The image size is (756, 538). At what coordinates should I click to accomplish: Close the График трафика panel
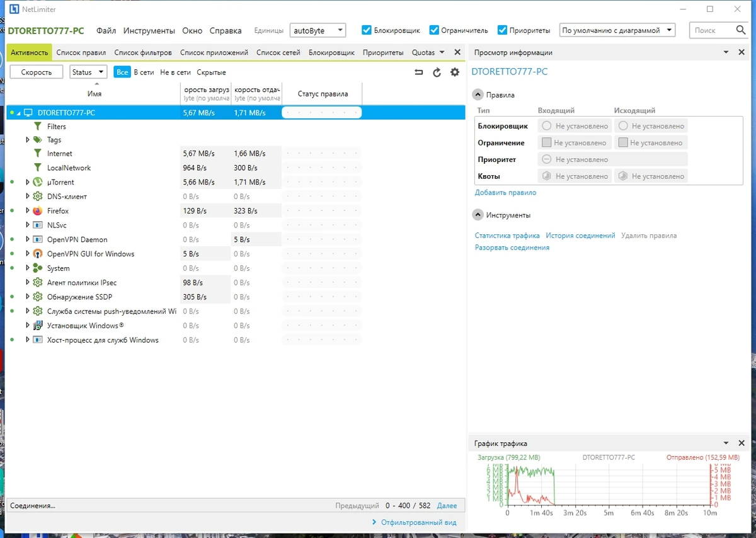(x=742, y=444)
